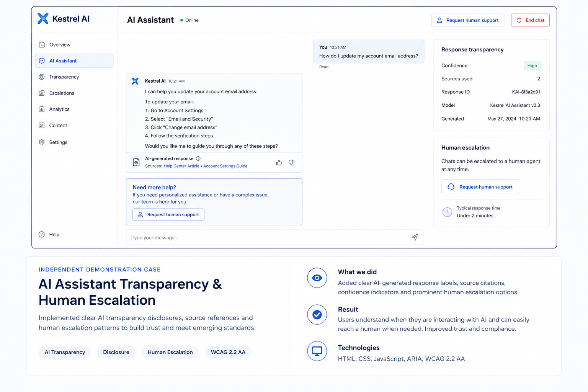Click Response ID value KAI-8f3a2d91
Viewport: 588px width, 392px height.
[526, 92]
